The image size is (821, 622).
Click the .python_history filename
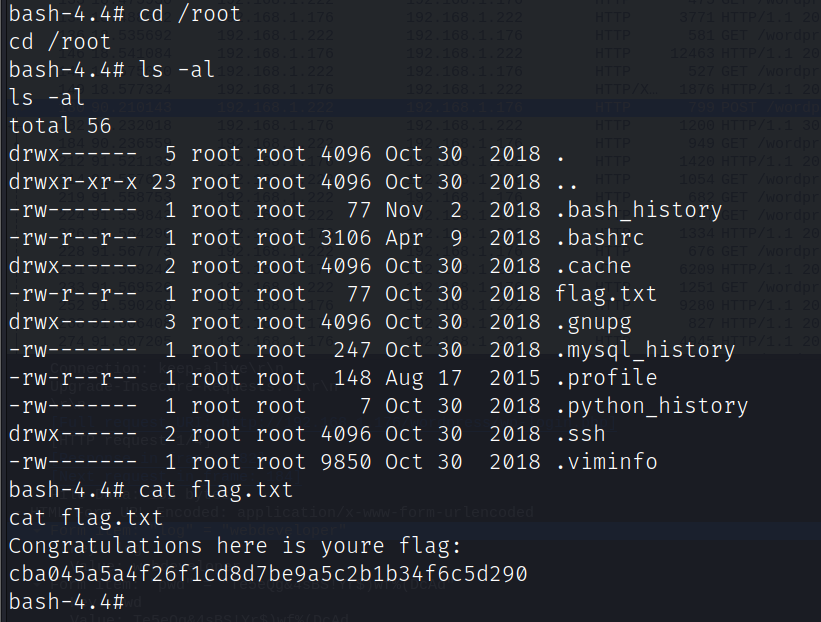click(651, 406)
